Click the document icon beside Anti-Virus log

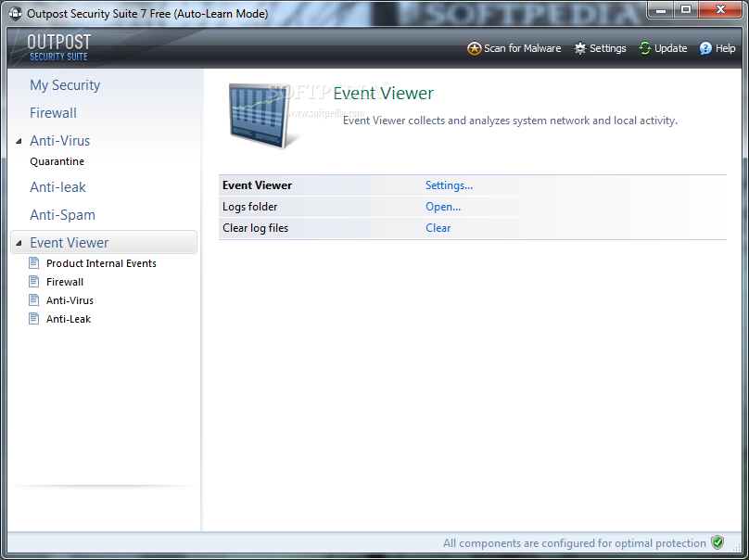coord(34,300)
